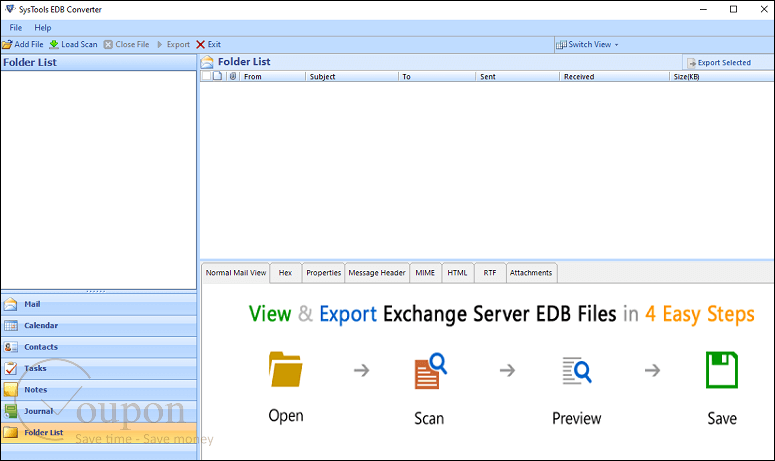Click the Export arrow icon in toolbar
The image size is (775, 461).
[x=160, y=44]
